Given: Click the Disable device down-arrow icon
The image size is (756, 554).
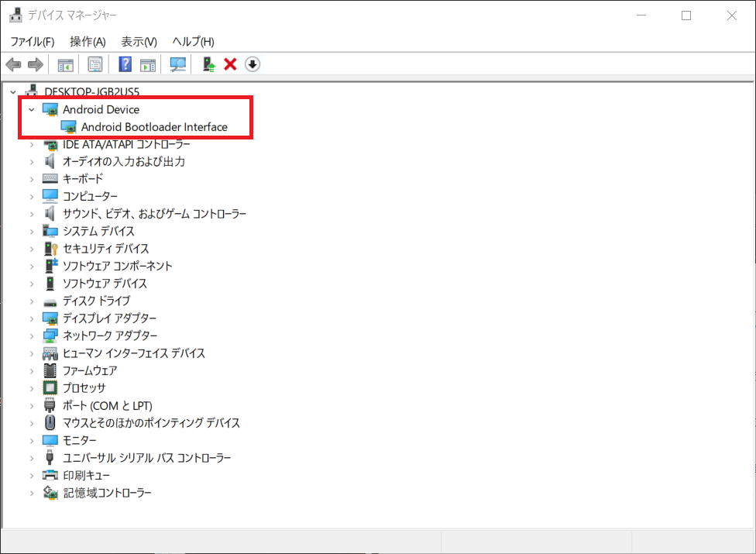Looking at the screenshot, I should pos(253,64).
